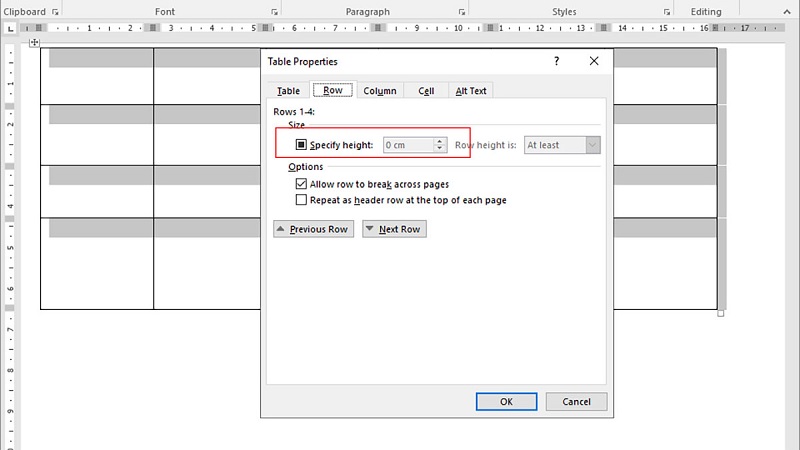Open the Clipboard pane launcher

click(x=55, y=12)
